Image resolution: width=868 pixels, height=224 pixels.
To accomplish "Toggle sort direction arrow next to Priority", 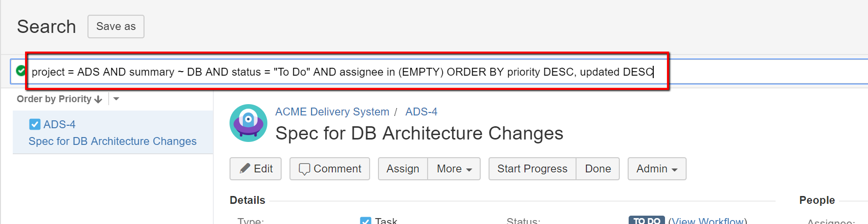I will pyautogui.click(x=98, y=99).
